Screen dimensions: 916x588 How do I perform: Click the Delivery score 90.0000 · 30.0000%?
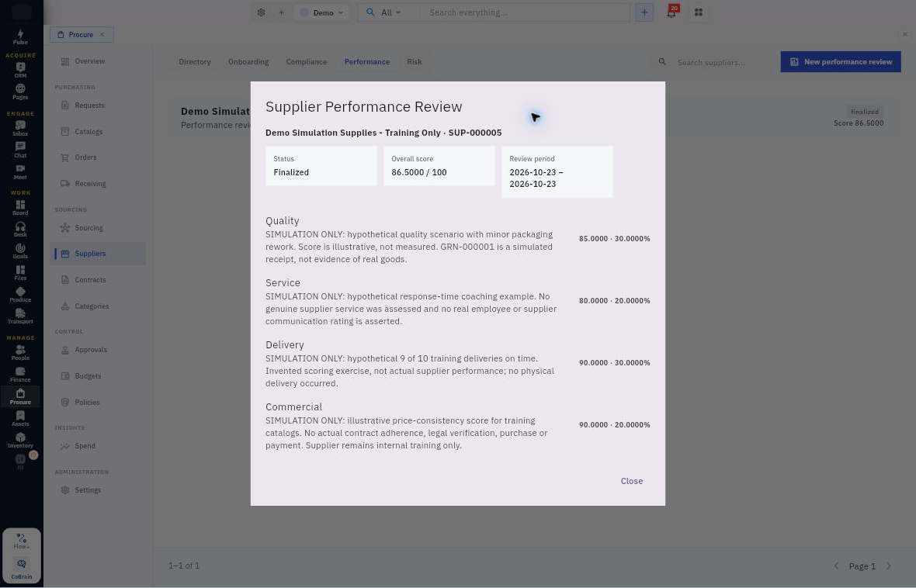615,362
